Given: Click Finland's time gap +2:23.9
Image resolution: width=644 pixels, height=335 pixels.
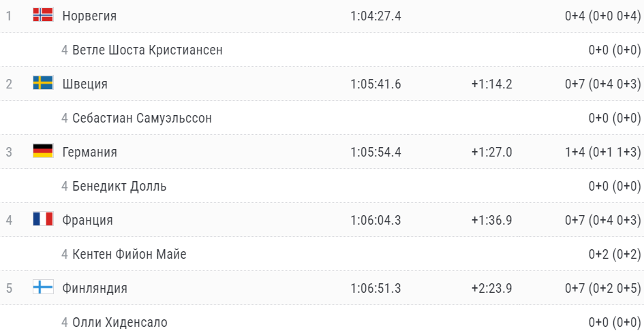Looking at the screenshot, I should click(x=491, y=288).
